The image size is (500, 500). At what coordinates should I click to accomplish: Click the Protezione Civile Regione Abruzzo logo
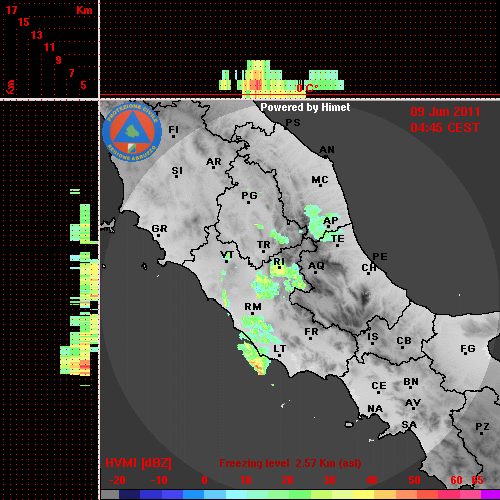tap(132, 132)
